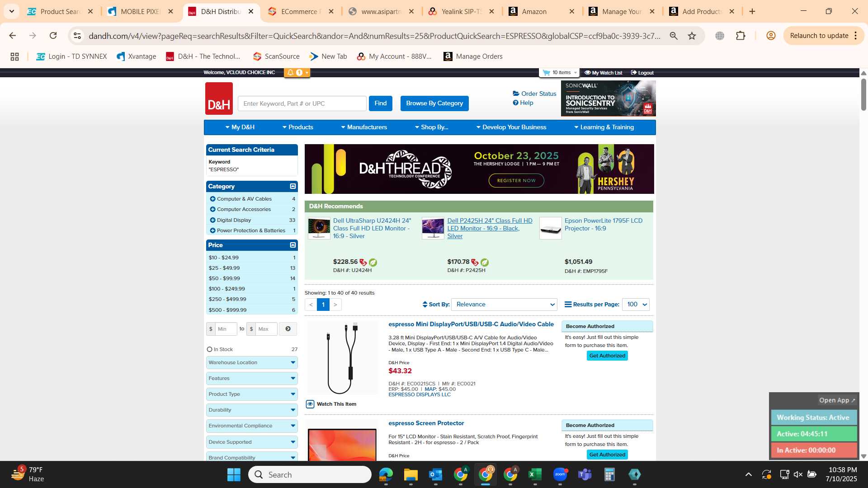Click green leaf icon beside $170.78 price

tap(485, 262)
